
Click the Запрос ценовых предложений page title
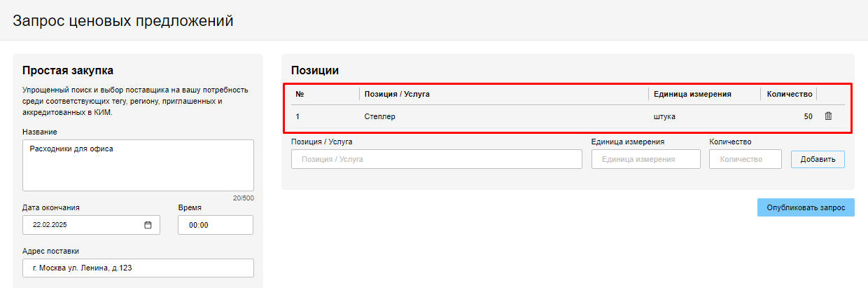pos(123,21)
